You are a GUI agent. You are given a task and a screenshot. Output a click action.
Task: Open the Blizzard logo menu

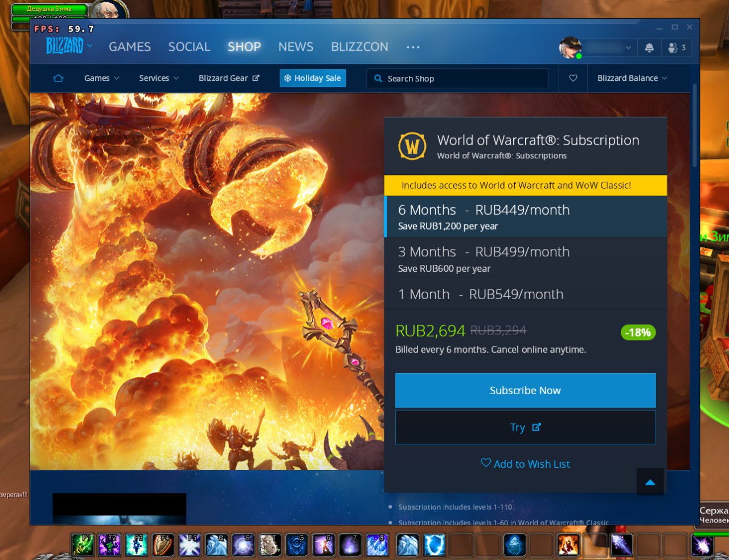(x=68, y=46)
